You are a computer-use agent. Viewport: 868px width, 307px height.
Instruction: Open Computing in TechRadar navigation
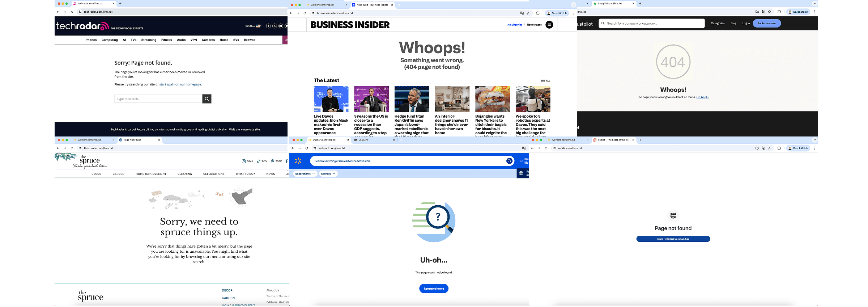(110, 40)
